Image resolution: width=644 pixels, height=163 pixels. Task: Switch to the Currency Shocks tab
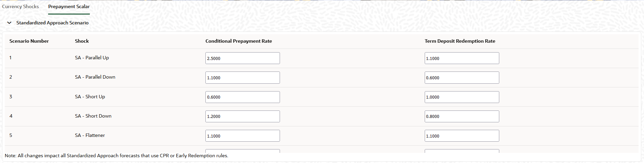(x=20, y=6)
